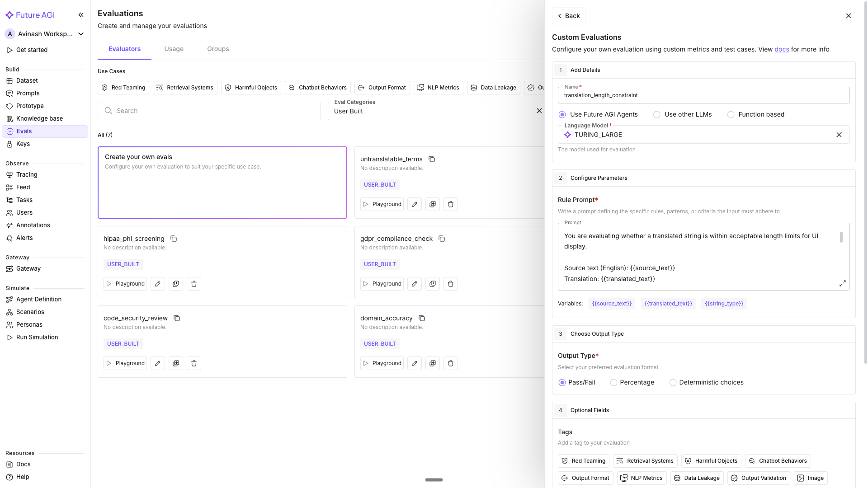The height and width of the screenshot is (488, 868).
Task: Choose Function based evaluation type
Action: [731, 115]
